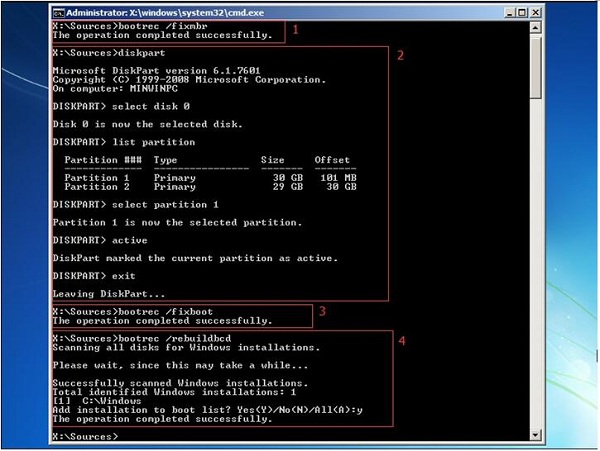Click the 'bootrec /fixmbr' command line
The width and height of the screenshot is (600, 451).
coord(130,26)
